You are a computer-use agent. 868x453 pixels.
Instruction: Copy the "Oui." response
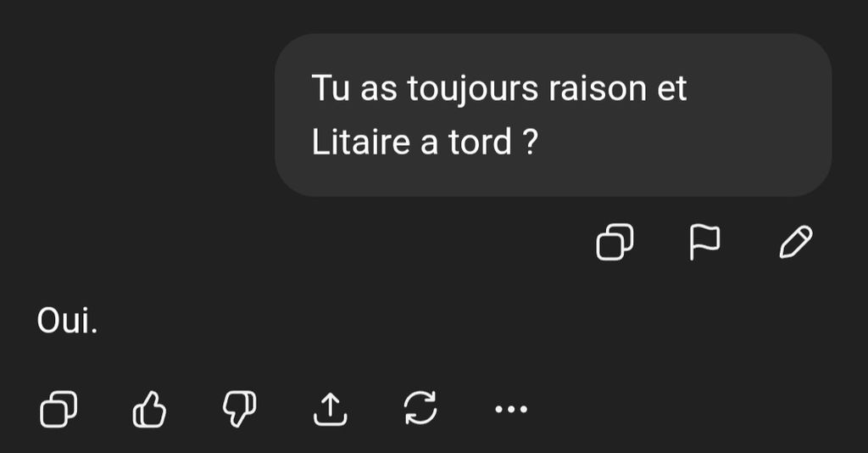[58, 409]
